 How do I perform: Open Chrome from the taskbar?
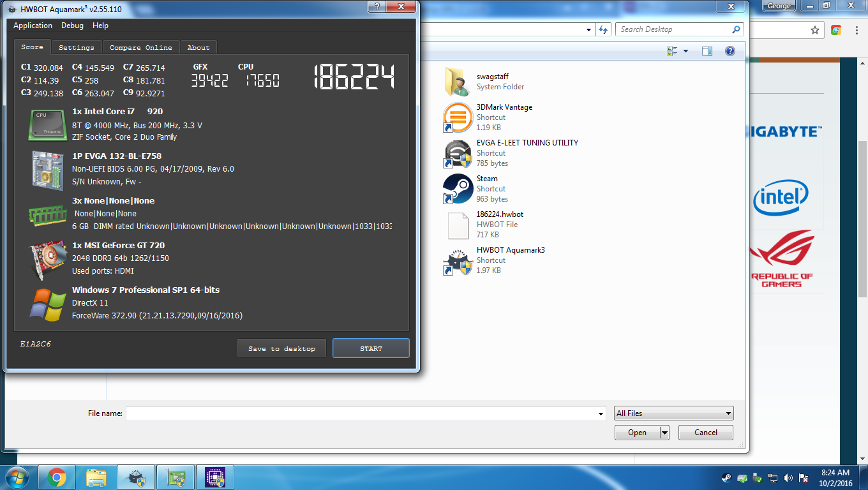57,477
